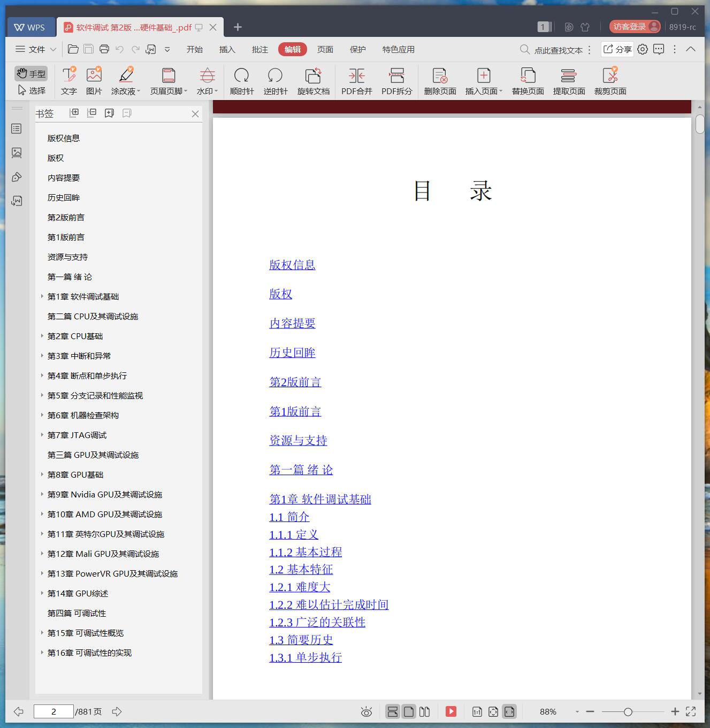The height and width of the screenshot is (728, 710).
Task: Open quick access toolbar customize dropdown
Action: click(x=167, y=49)
